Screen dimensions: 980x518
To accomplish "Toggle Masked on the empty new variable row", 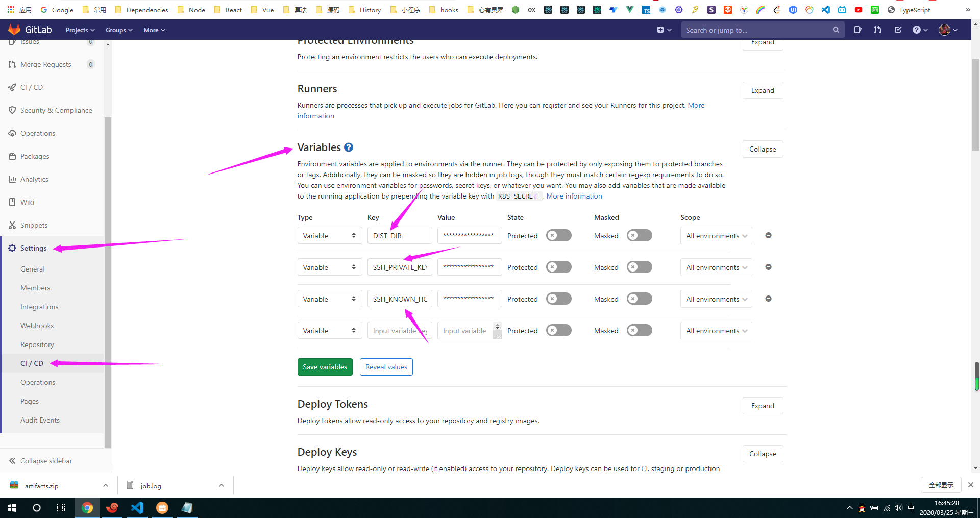I will [x=640, y=330].
